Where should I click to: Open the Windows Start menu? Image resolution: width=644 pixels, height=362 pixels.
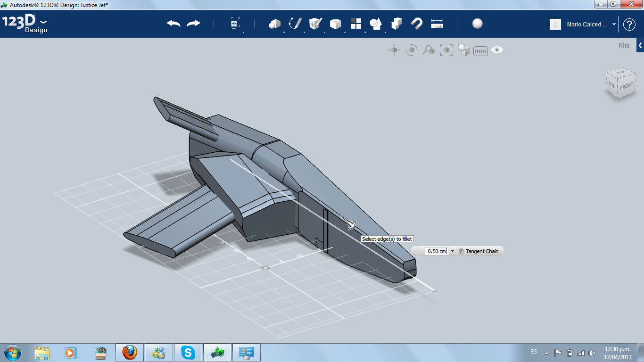coord(12,353)
